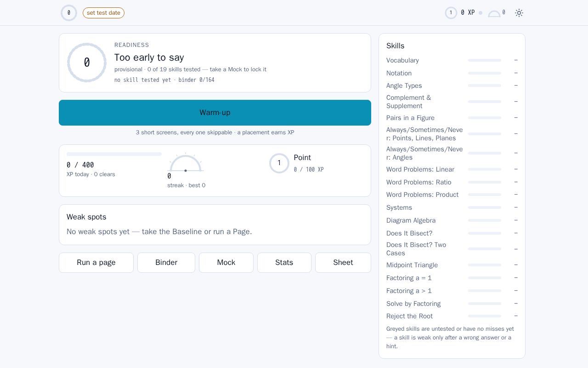Screen dimensions: 588x368
Task: Select Always/Sometimes/Never: Points, Lines, Planes skill
Action: point(452,134)
